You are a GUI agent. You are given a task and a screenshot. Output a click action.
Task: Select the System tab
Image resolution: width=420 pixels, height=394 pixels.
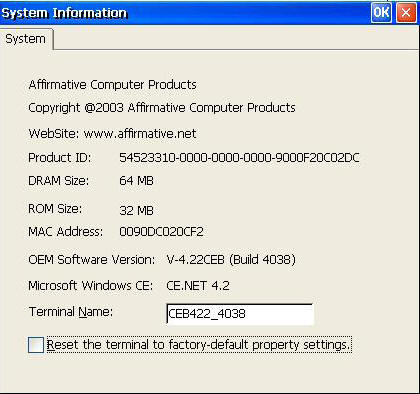pyautogui.click(x=26, y=39)
